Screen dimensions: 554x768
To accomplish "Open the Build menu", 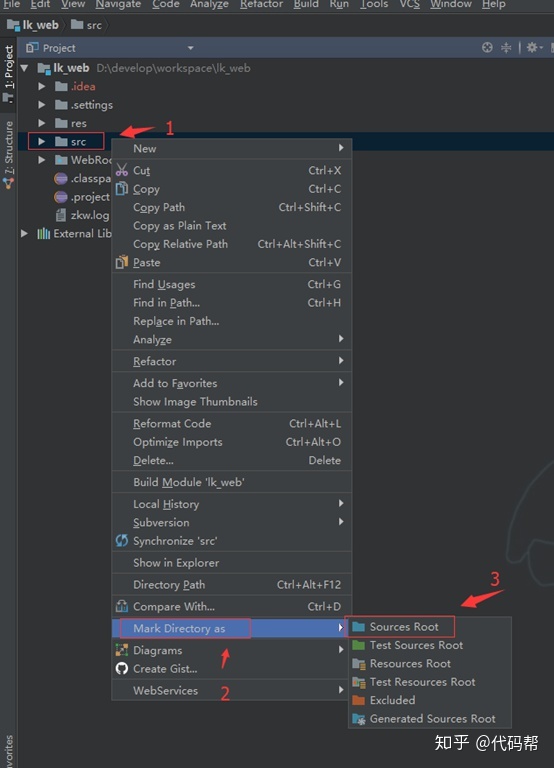I will pyautogui.click(x=306, y=4).
